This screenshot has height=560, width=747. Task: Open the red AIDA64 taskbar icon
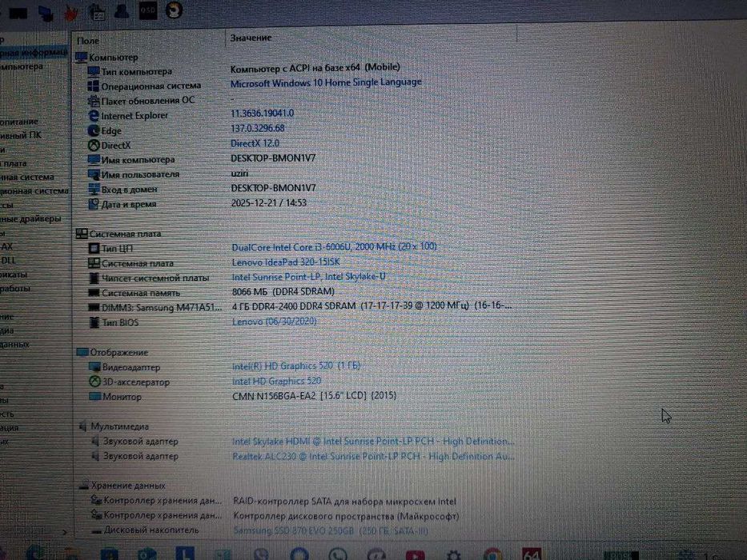tap(531, 554)
